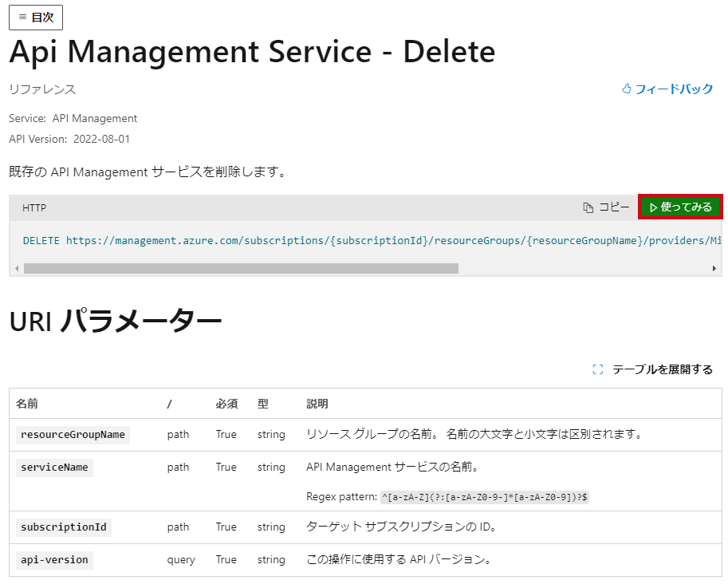
Task: Click the URI パラメーター heading
Action: (x=115, y=320)
